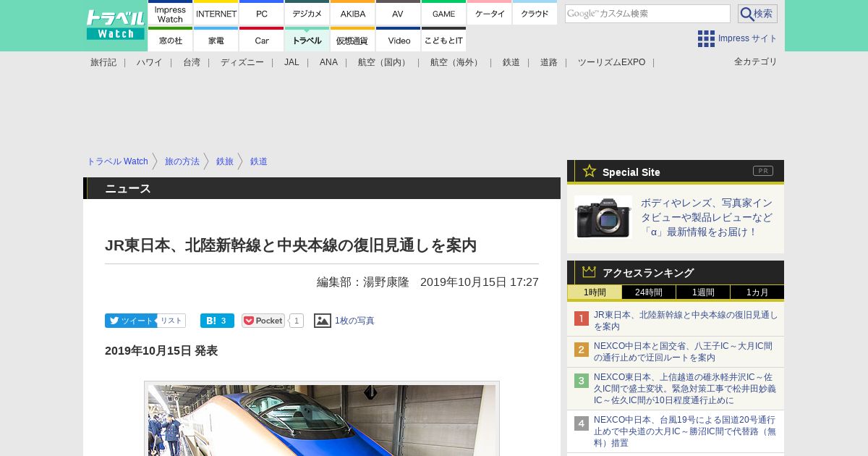
Task: Open ranking 2 NEXCO中日本と国交省 article
Action: [683, 352]
